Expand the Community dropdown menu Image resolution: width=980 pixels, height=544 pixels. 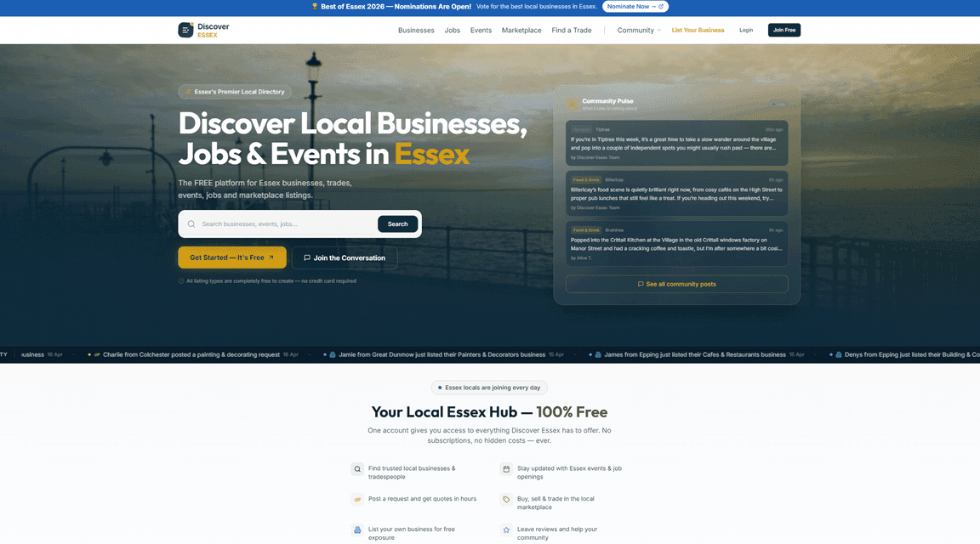coord(639,30)
